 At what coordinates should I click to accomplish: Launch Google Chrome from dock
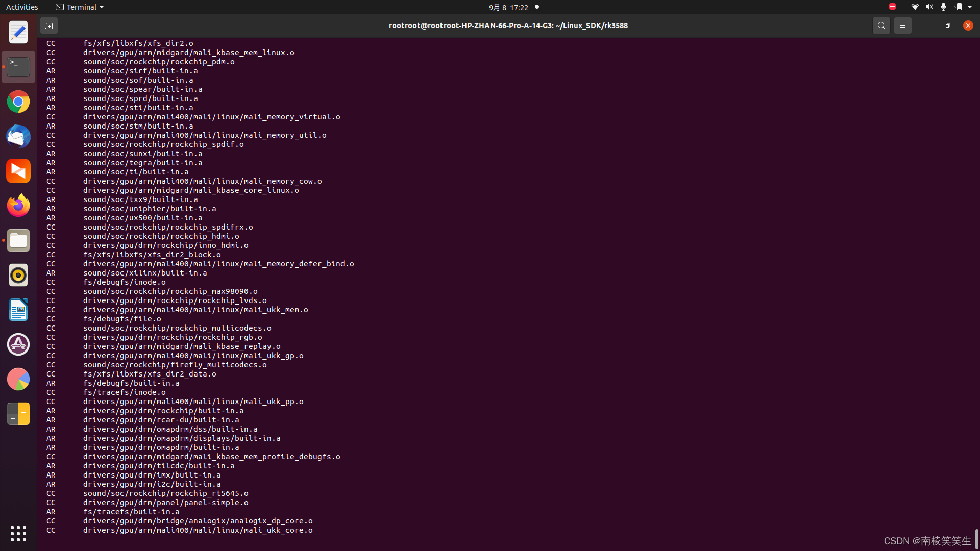coord(18,102)
